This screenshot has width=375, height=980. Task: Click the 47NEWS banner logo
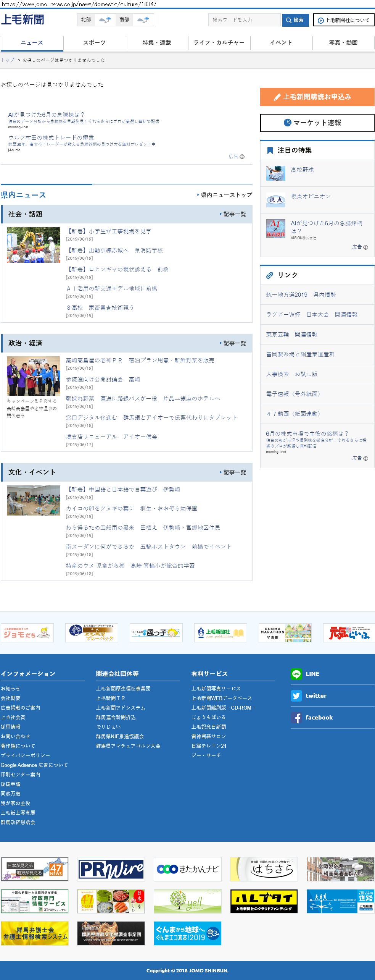pyautogui.click(x=35, y=869)
